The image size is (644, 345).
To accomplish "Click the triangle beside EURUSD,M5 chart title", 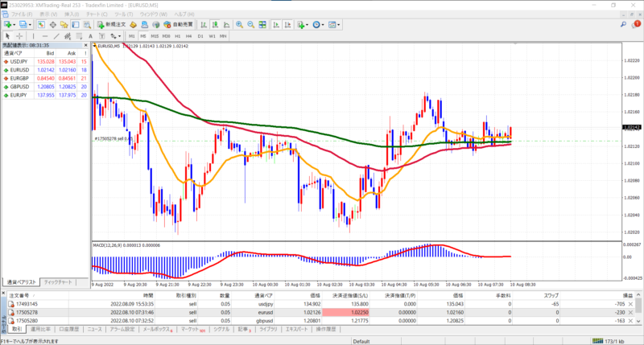I will pyautogui.click(x=95, y=46).
